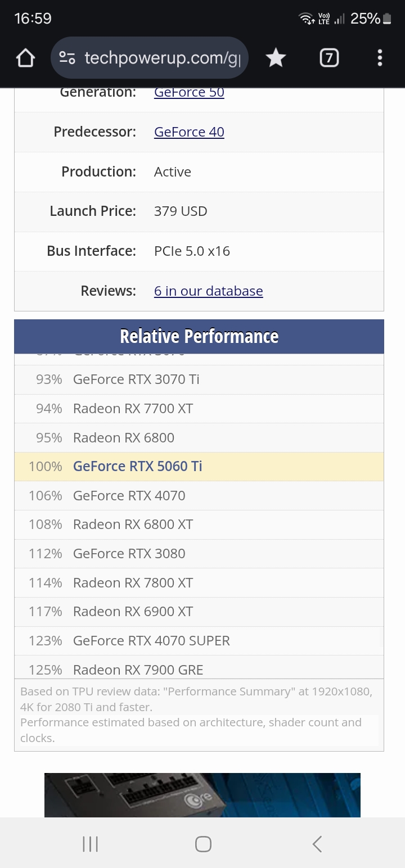The height and width of the screenshot is (868, 405).
Task: Select GeForce RTX 4070 in performance list
Action: tap(129, 496)
